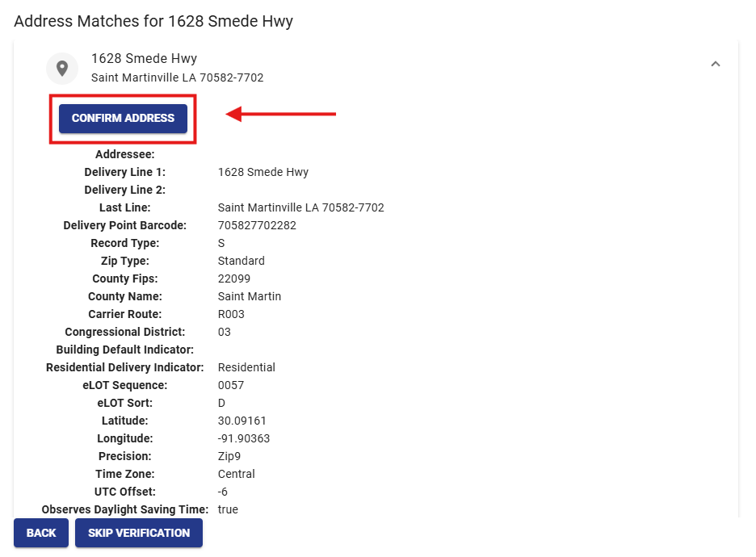Image resolution: width=756 pixels, height=557 pixels.
Task: Click the Time Zone value Central
Action: pyautogui.click(x=236, y=474)
